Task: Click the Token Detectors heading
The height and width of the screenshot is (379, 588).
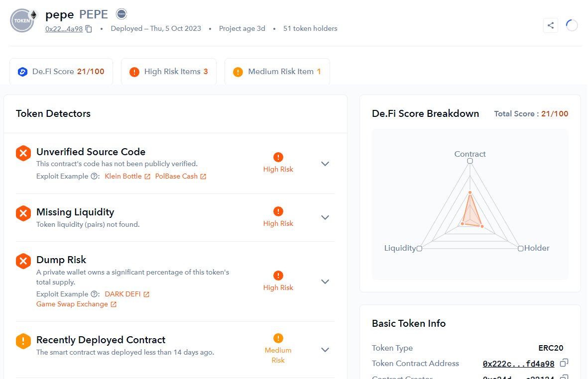Action: click(x=53, y=113)
